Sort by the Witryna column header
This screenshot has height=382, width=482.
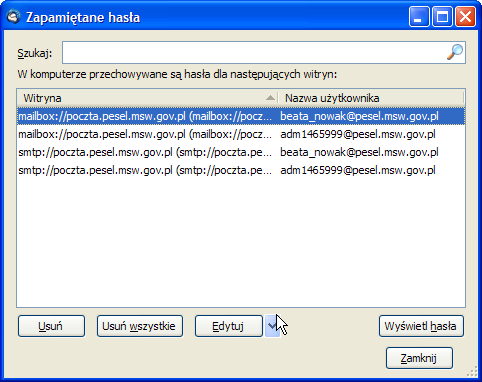147,98
